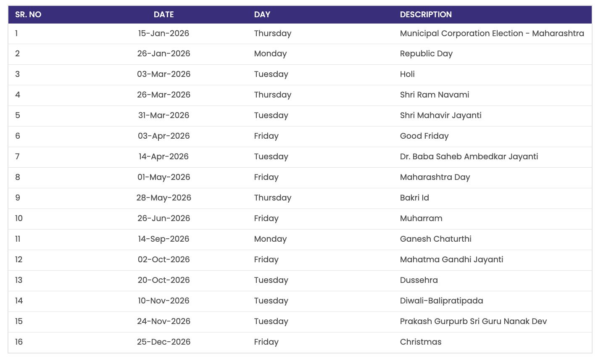Select the Mahatma Gandhi Jayanti text
The image size is (606, 364).
pyautogui.click(x=451, y=259)
